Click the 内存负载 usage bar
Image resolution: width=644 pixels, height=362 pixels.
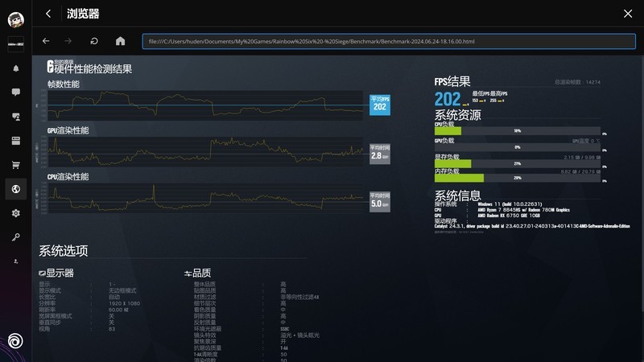pyautogui.click(x=518, y=178)
